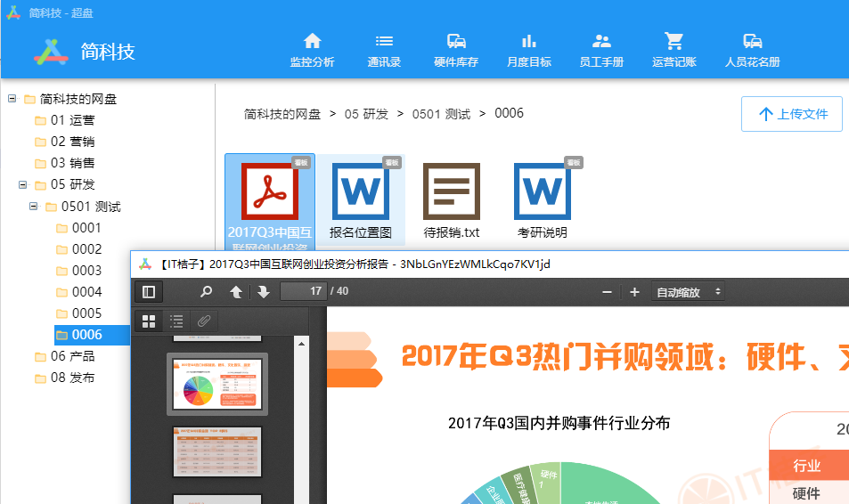Show attachments in PDF sidebar
This screenshot has width=849, height=504.
(204, 321)
